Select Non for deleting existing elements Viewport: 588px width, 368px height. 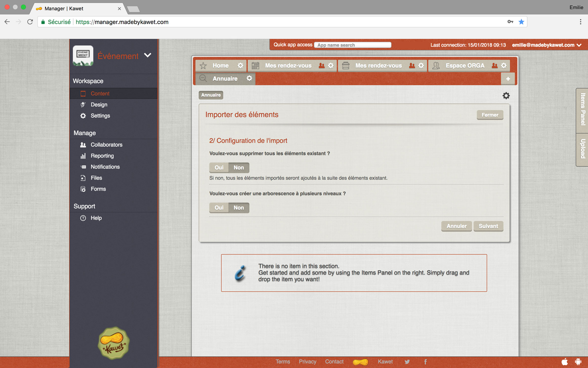tap(239, 167)
